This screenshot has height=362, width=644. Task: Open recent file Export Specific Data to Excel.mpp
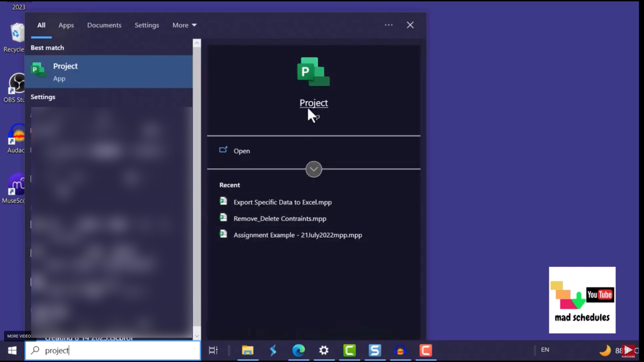(282, 202)
